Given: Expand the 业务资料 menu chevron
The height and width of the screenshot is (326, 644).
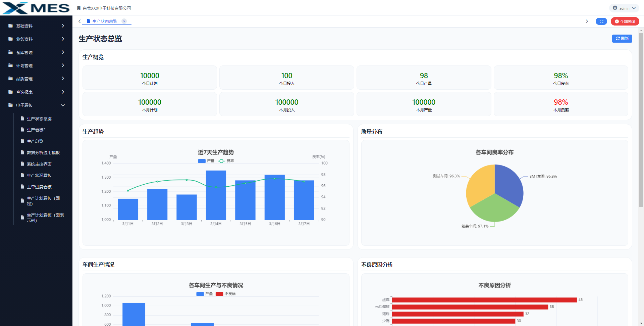Looking at the screenshot, I should (x=63, y=39).
